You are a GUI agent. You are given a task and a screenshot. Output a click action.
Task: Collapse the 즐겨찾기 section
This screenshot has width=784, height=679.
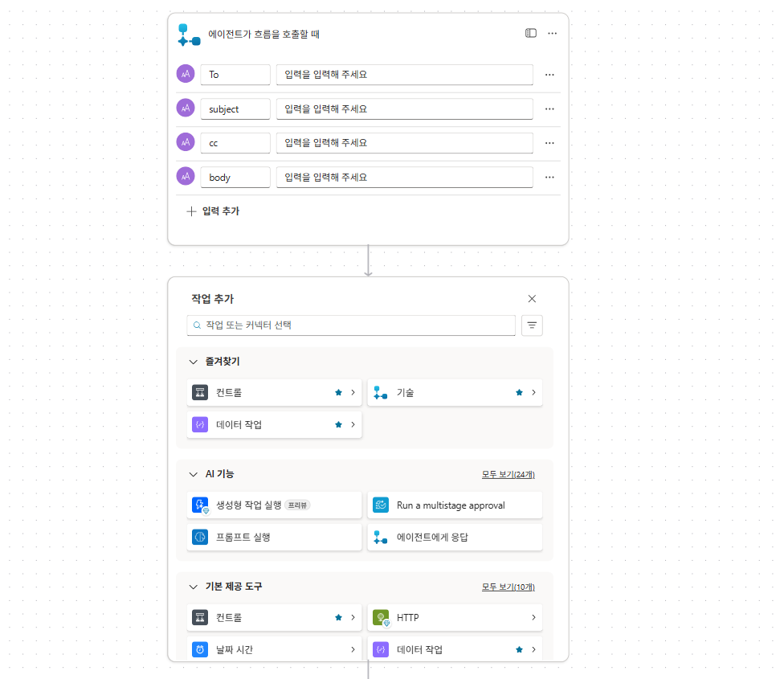point(194,362)
